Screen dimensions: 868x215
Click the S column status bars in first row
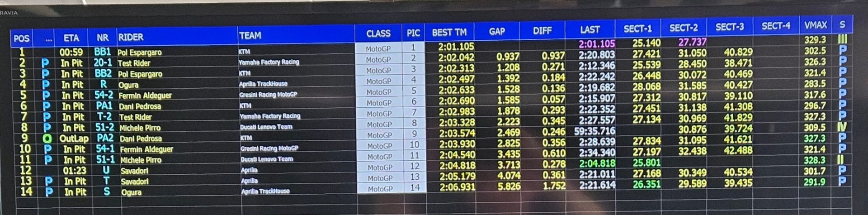pyautogui.click(x=842, y=39)
